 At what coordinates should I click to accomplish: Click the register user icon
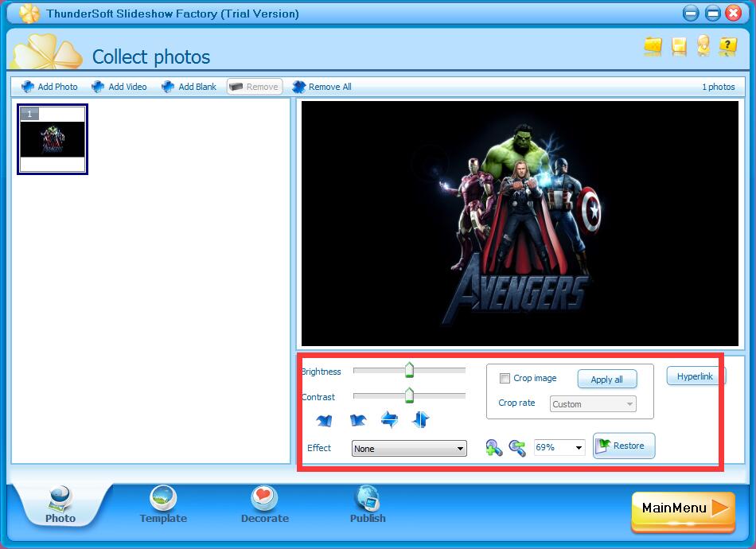tap(703, 47)
